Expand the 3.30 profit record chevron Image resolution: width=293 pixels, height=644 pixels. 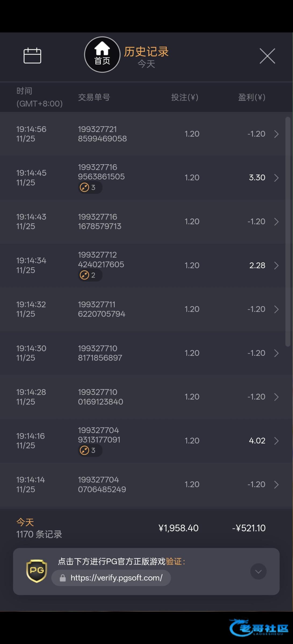[x=276, y=178]
